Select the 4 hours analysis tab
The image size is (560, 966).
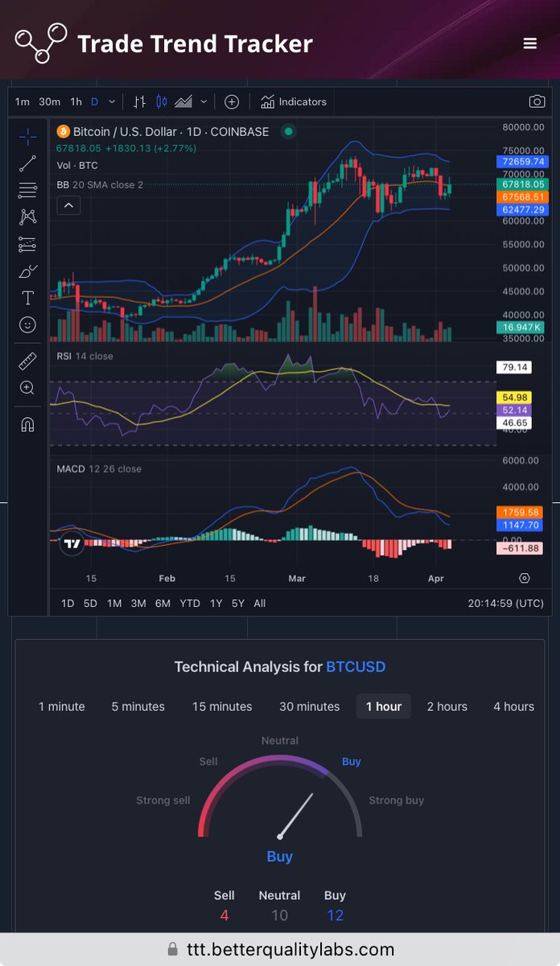click(514, 706)
